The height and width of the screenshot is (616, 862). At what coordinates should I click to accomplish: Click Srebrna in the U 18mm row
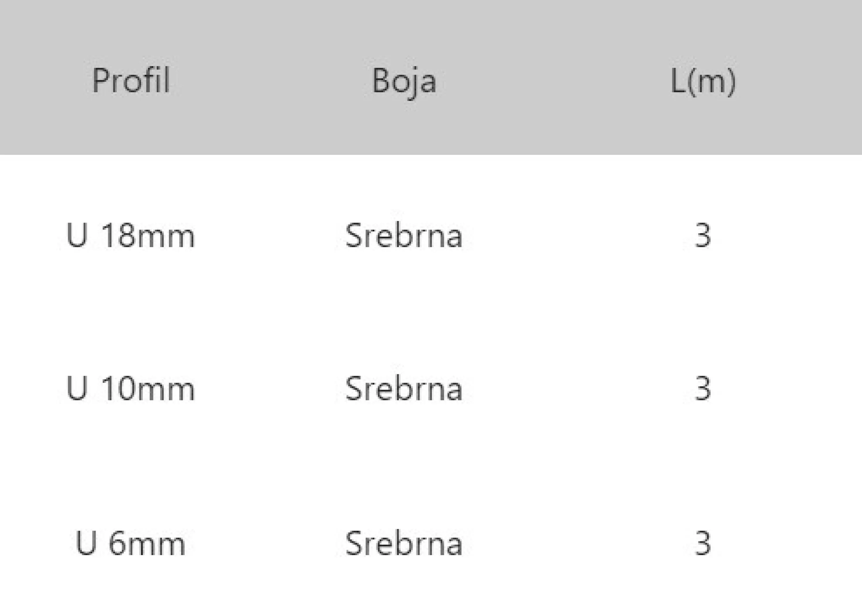point(404,235)
